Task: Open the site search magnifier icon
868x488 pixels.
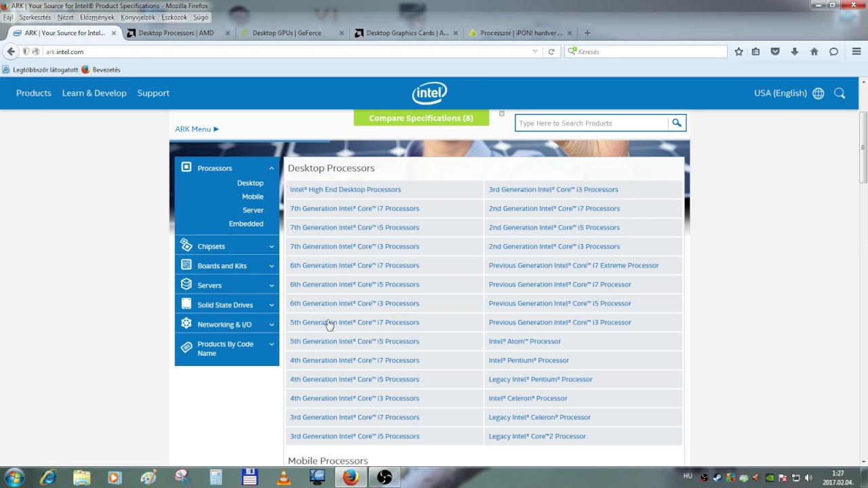Action: [840, 94]
